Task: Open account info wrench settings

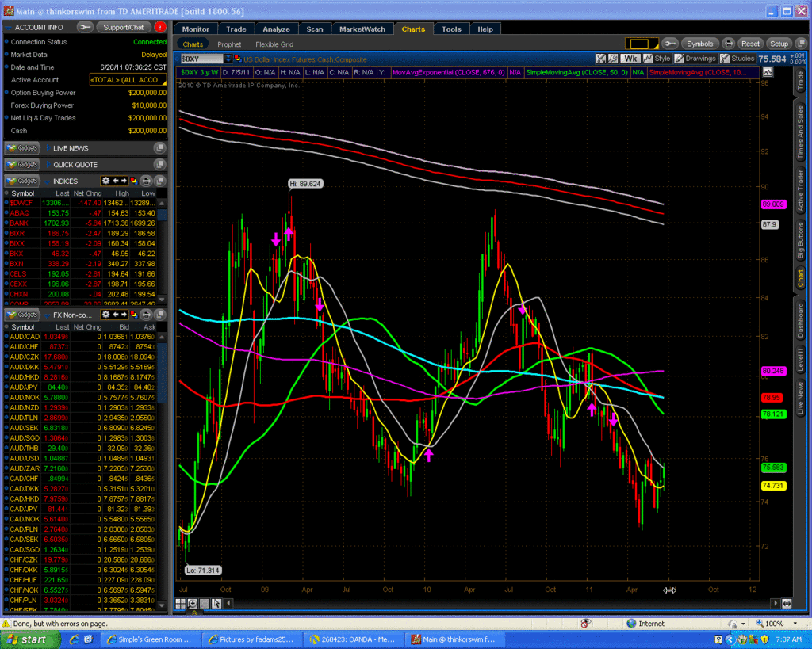Action: 86,27
